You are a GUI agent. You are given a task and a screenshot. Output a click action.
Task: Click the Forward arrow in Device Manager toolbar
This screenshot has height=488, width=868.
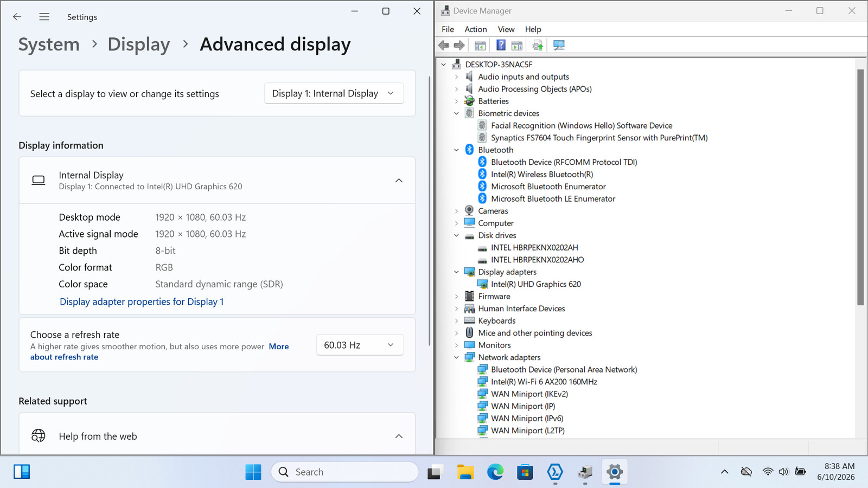(459, 46)
